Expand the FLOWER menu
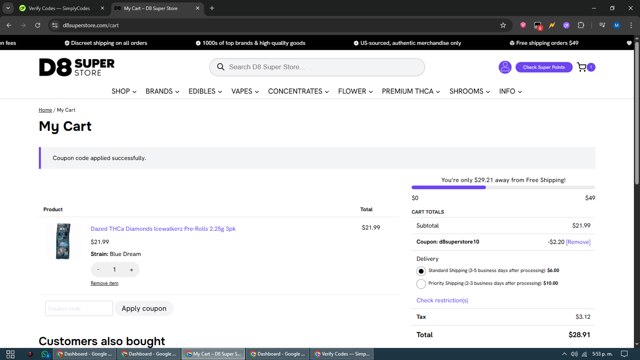The height and width of the screenshot is (360, 640). (x=356, y=91)
